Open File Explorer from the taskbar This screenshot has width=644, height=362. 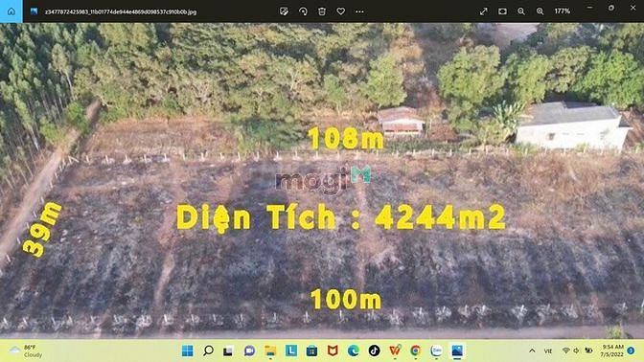270,351
